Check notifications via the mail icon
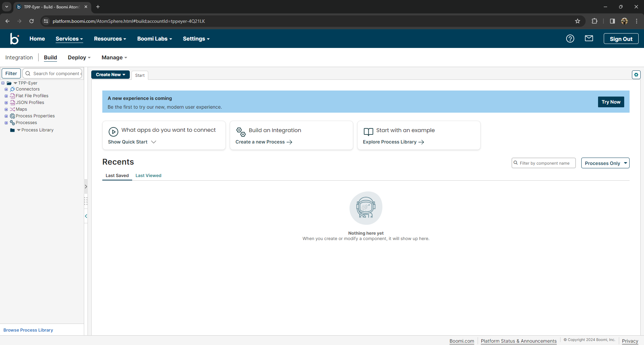The width and height of the screenshot is (644, 345). point(589,39)
